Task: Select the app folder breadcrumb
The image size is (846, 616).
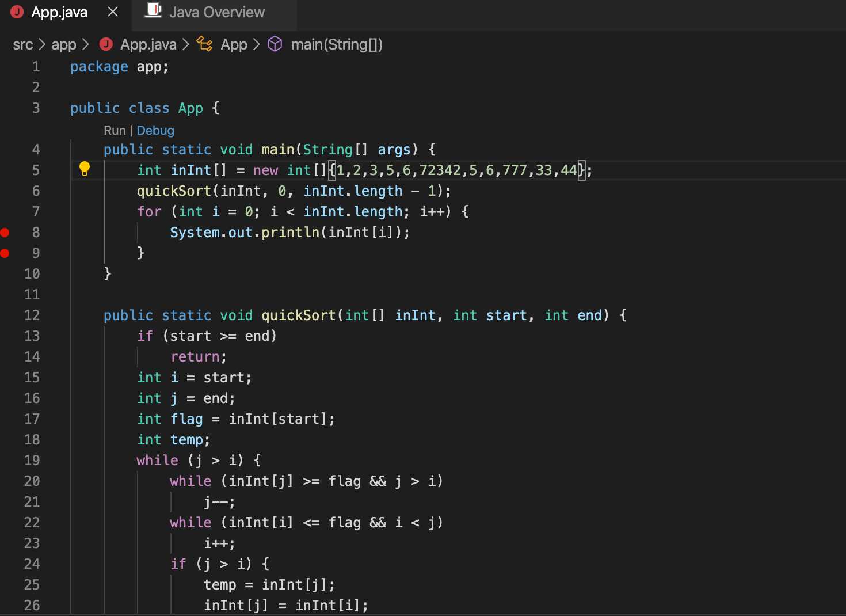Action: pyautogui.click(x=64, y=44)
